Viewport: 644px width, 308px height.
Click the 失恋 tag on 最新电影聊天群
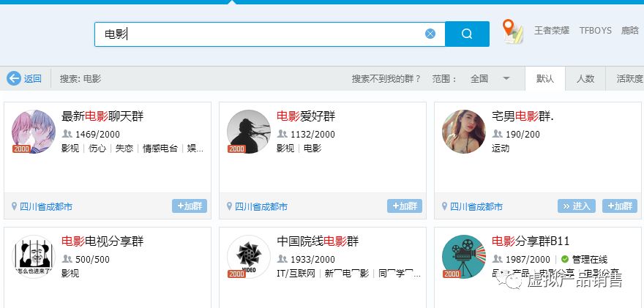[x=124, y=149]
